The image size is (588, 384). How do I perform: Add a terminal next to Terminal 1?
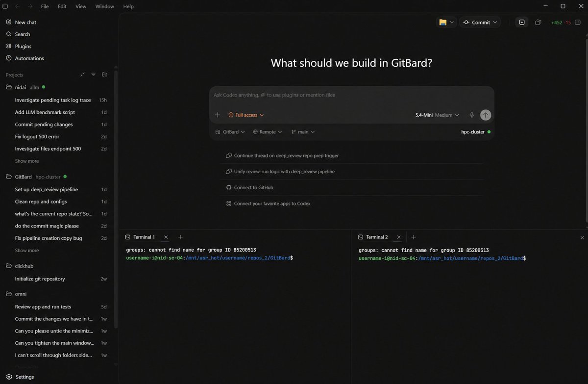tap(180, 237)
